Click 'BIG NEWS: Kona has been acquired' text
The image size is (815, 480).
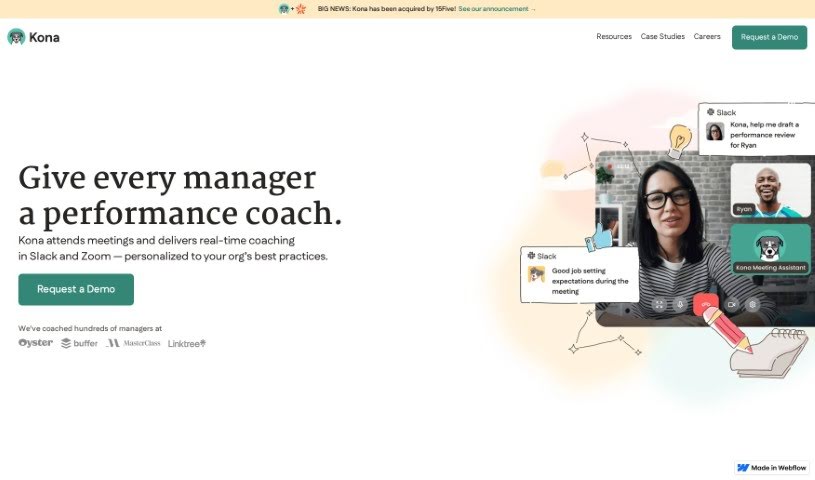click(387, 9)
